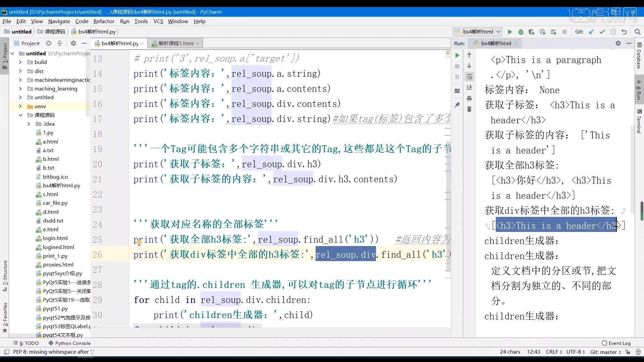
Task: Commit changes using Git checkmark icon
Action: (x=602, y=32)
